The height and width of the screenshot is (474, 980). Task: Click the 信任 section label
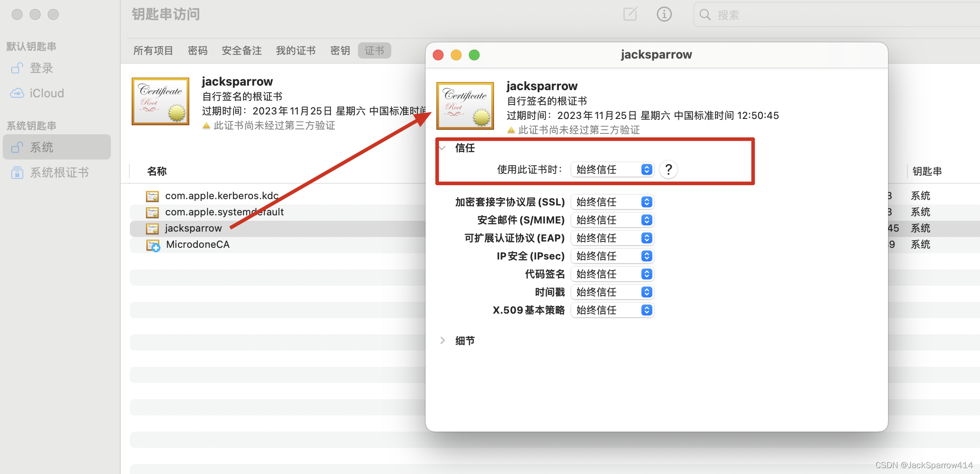465,148
